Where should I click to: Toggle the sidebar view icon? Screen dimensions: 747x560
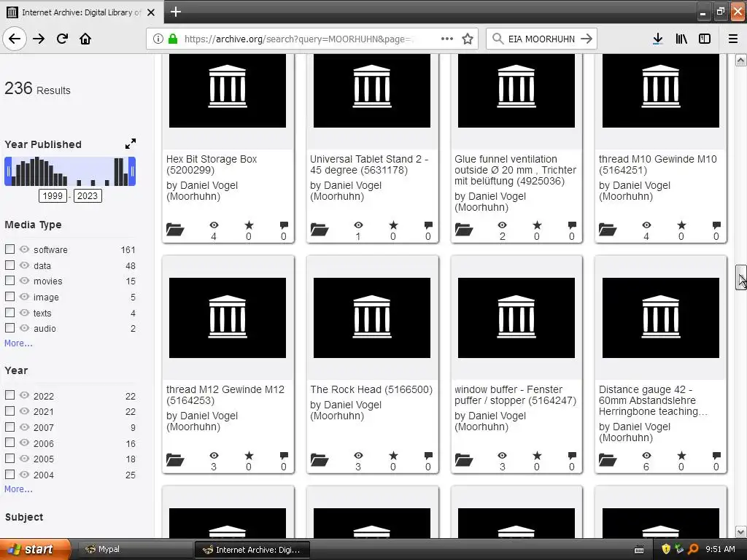pyautogui.click(x=705, y=39)
